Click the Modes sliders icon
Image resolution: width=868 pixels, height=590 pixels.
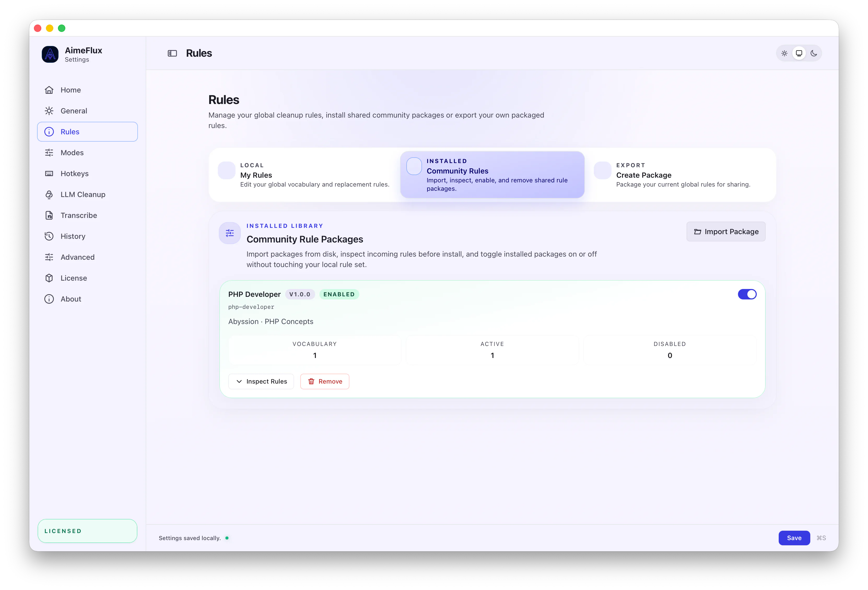[49, 153]
